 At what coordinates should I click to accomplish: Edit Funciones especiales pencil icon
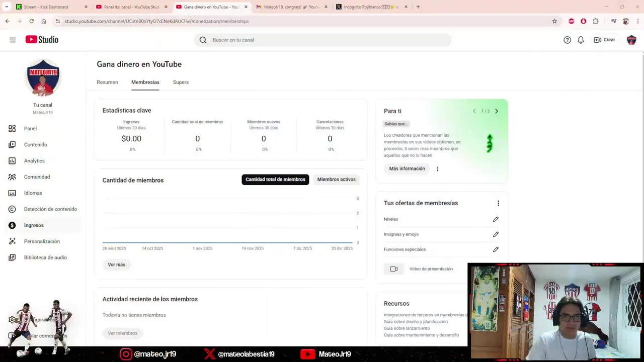(496, 249)
